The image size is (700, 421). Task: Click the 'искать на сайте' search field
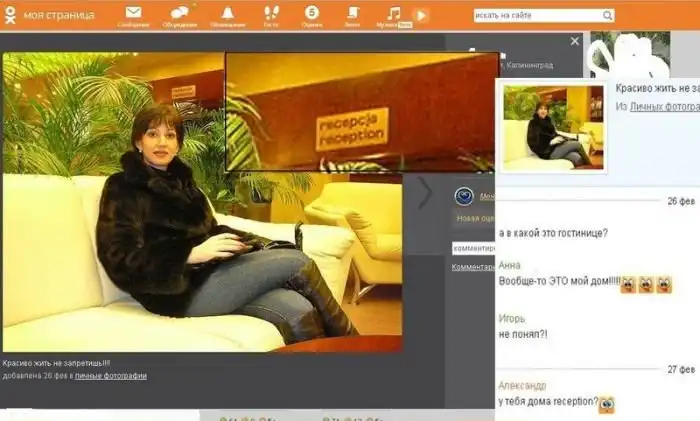pos(536,16)
